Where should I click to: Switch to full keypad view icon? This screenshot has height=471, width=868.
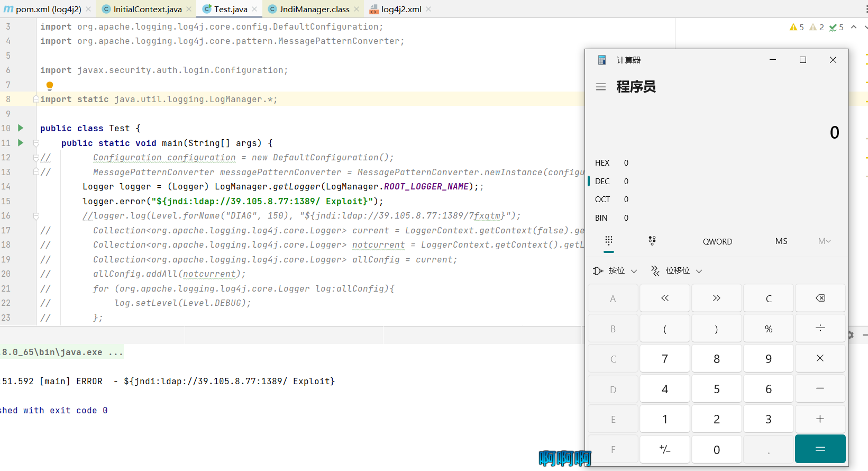(609, 241)
